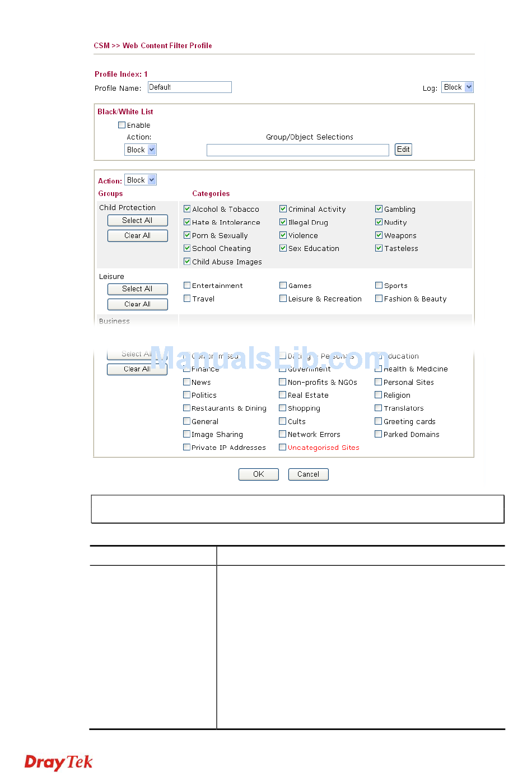Image resolution: width=532 pixels, height=777 pixels.
Task: Click Clear All under Child Protection
Action: coord(137,236)
